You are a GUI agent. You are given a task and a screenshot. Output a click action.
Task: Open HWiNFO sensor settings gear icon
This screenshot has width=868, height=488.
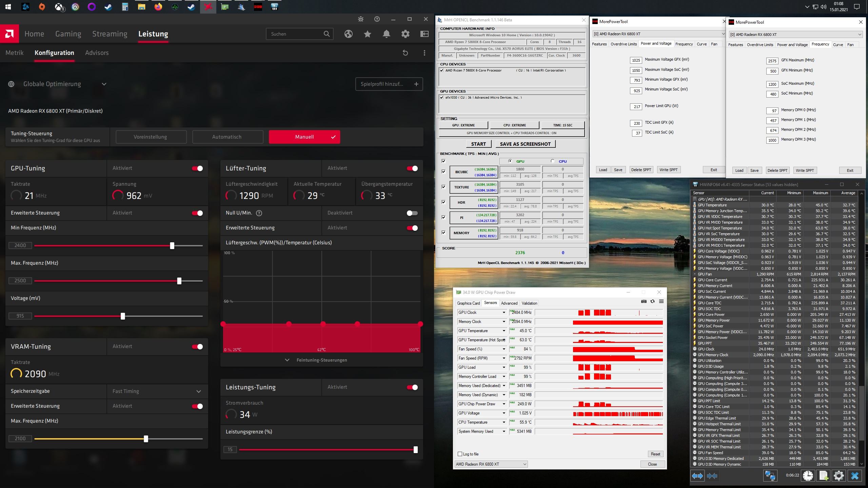point(839,476)
